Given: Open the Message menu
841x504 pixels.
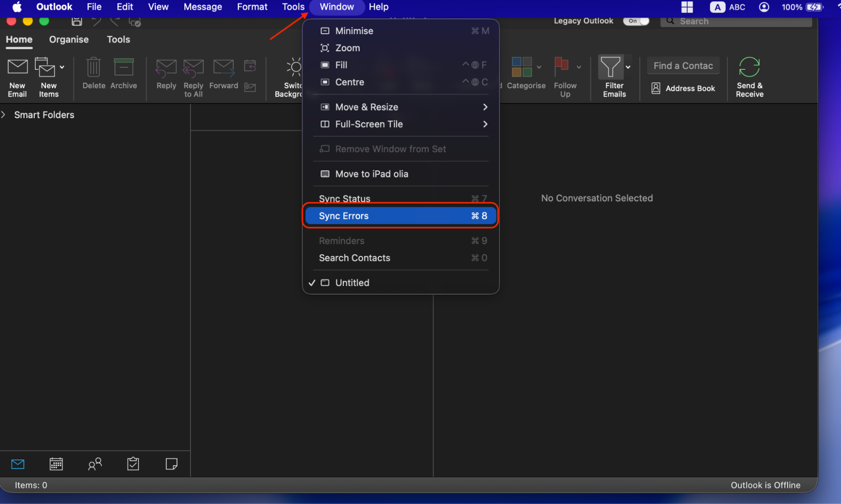Looking at the screenshot, I should point(203,7).
